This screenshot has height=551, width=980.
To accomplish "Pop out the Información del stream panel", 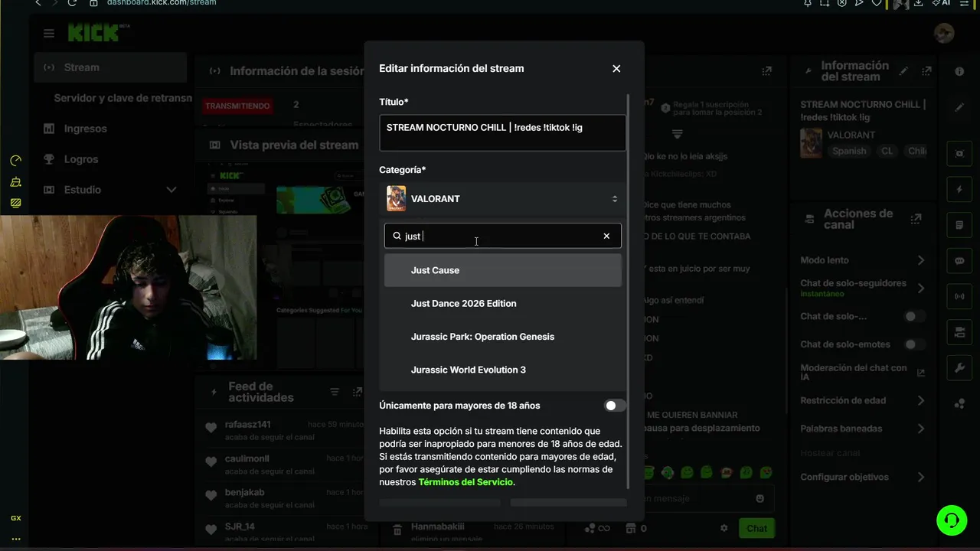I will pos(927,70).
